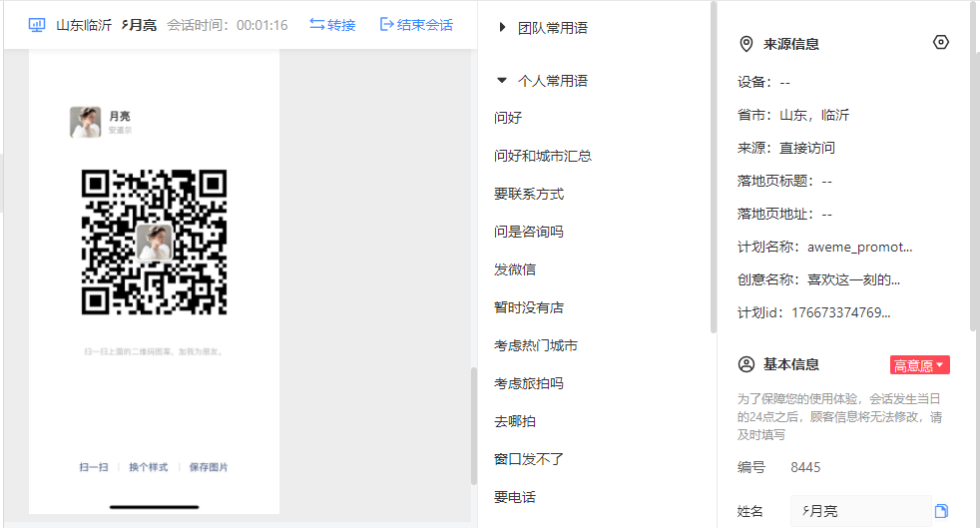This screenshot has width=980, height=528.
Task: Click the 姓名 input field
Action: 860,511
